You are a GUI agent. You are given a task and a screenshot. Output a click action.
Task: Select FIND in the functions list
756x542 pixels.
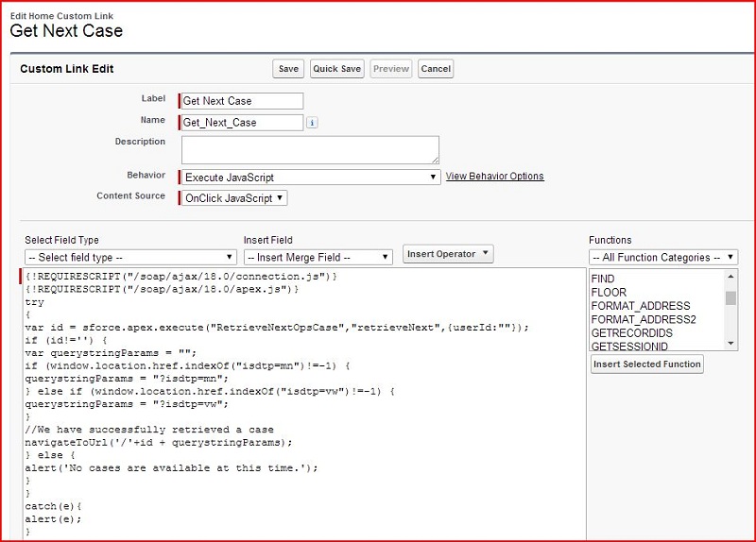[603, 279]
